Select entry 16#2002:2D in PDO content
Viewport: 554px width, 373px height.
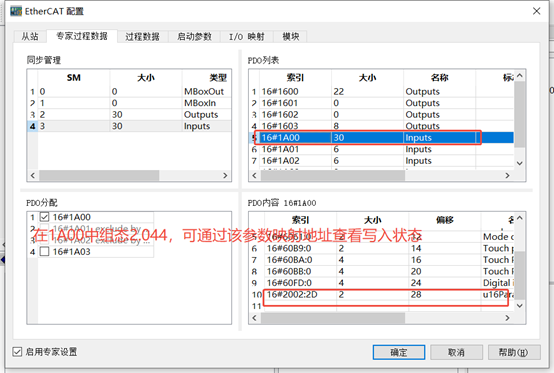coord(381,295)
